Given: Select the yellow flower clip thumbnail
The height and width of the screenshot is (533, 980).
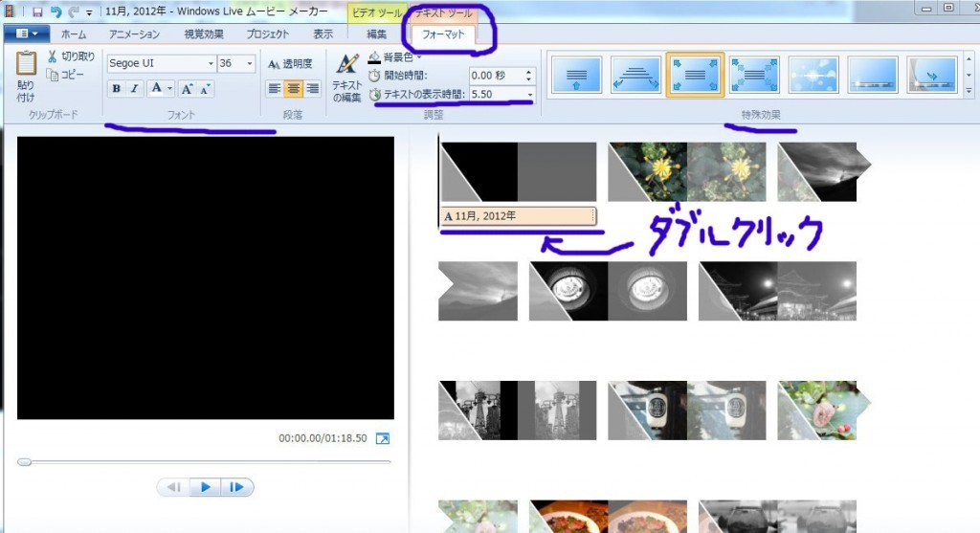Looking at the screenshot, I should point(687,172).
